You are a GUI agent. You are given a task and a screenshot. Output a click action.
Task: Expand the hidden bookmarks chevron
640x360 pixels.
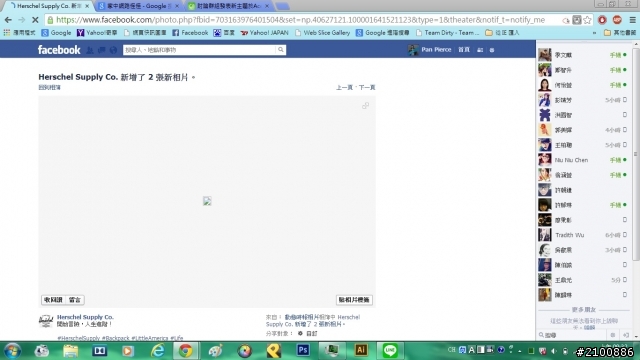[x=594, y=33]
